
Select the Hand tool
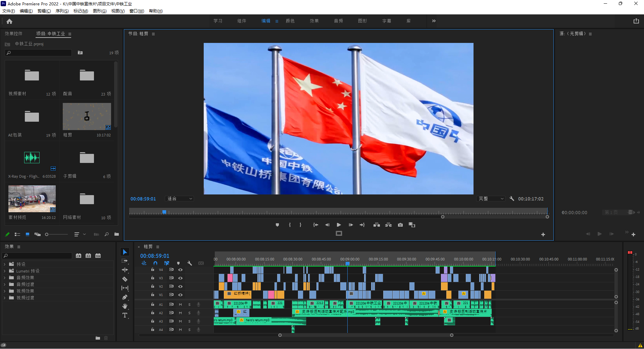click(125, 306)
